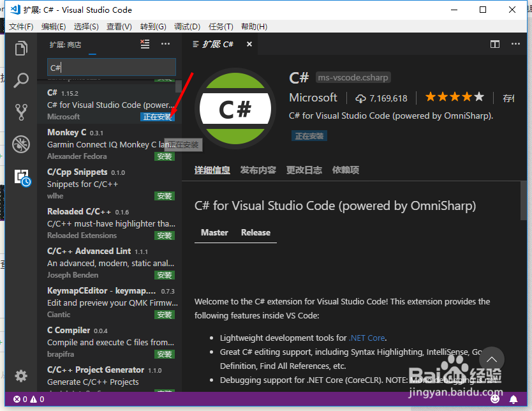
Task: Click the download count cloud icon
Action: [360, 99]
